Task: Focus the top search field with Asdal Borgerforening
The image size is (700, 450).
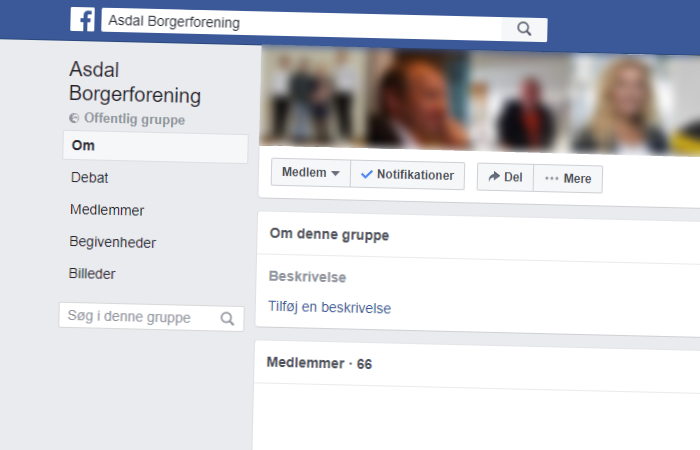Action: (301, 25)
